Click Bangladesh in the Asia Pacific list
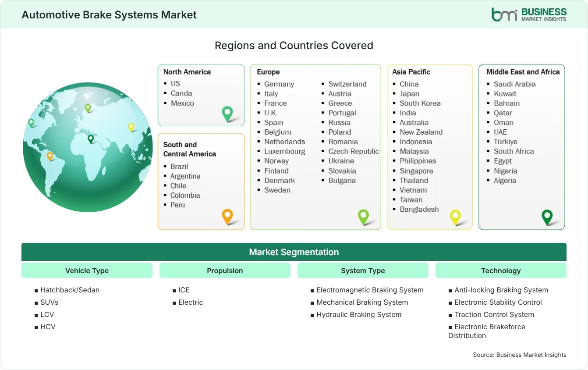The width and height of the screenshot is (588, 370). 419,209
